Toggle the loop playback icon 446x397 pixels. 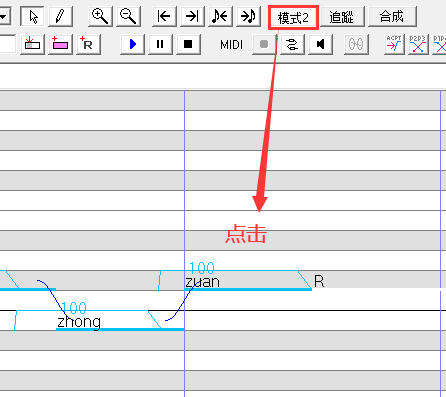pyautogui.click(x=292, y=44)
